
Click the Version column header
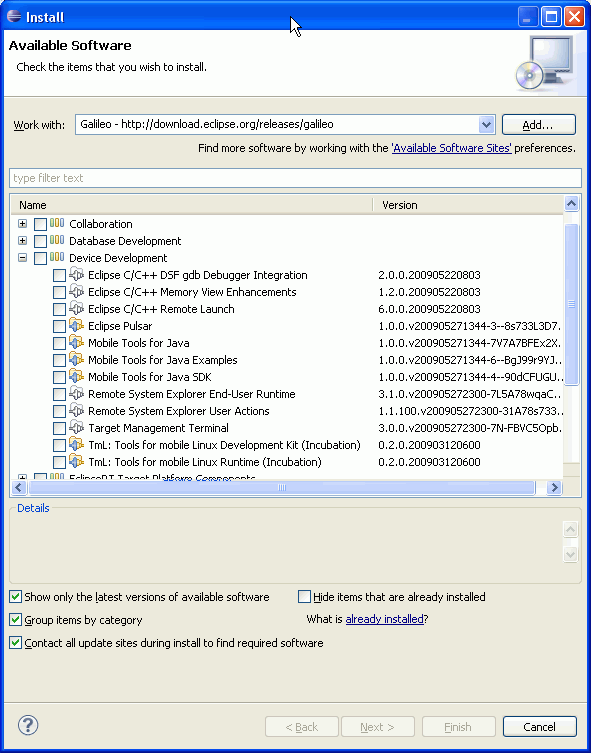click(467, 205)
